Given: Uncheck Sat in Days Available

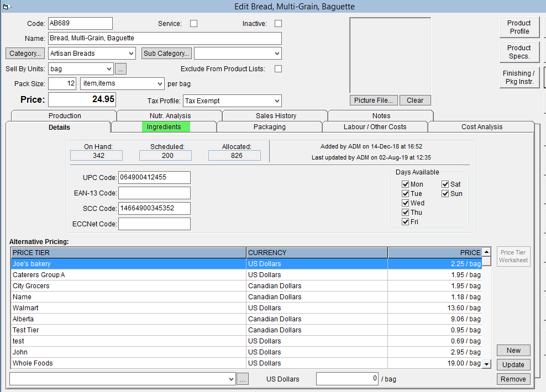Looking at the screenshot, I should [445, 184].
